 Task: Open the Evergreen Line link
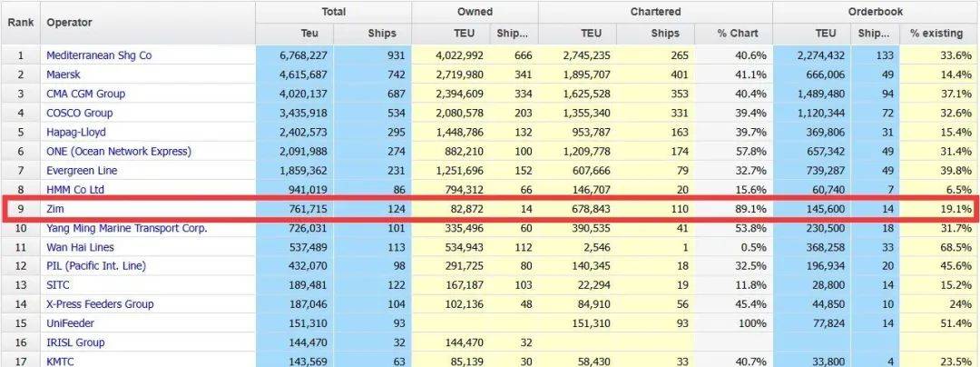(82, 171)
